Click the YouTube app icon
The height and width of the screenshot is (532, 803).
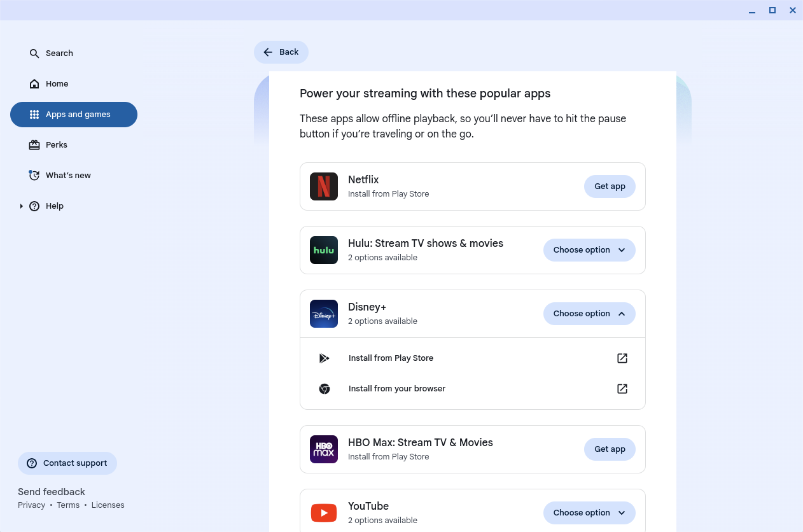323,512
